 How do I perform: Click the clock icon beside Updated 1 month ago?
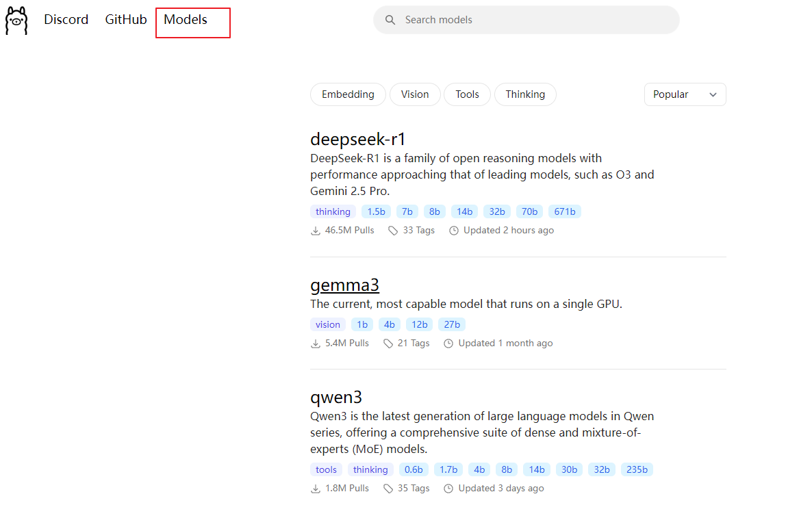click(x=448, y=344)
